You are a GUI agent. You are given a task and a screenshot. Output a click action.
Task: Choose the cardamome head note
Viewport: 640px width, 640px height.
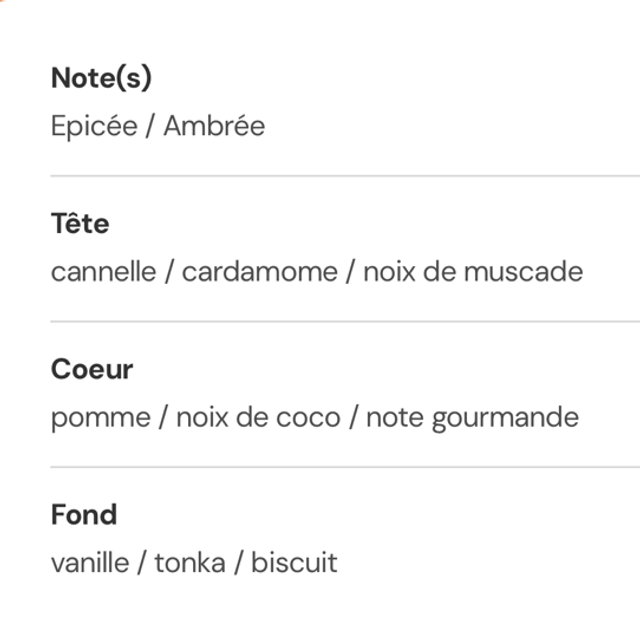(259, 271)
